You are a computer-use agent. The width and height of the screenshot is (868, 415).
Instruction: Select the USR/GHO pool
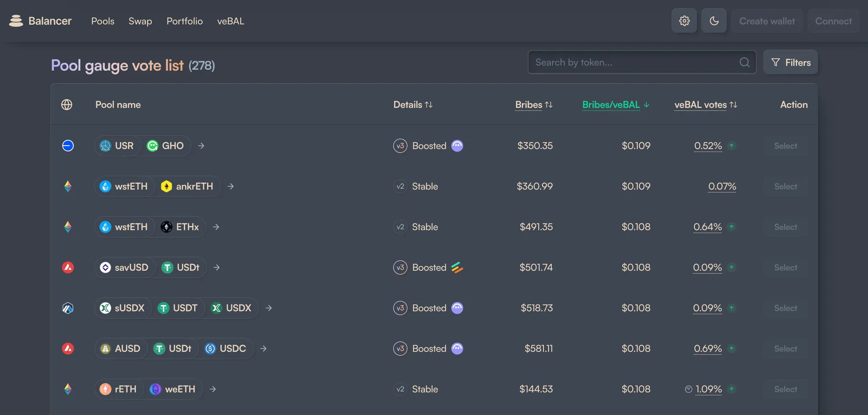[x=786, y=146]
